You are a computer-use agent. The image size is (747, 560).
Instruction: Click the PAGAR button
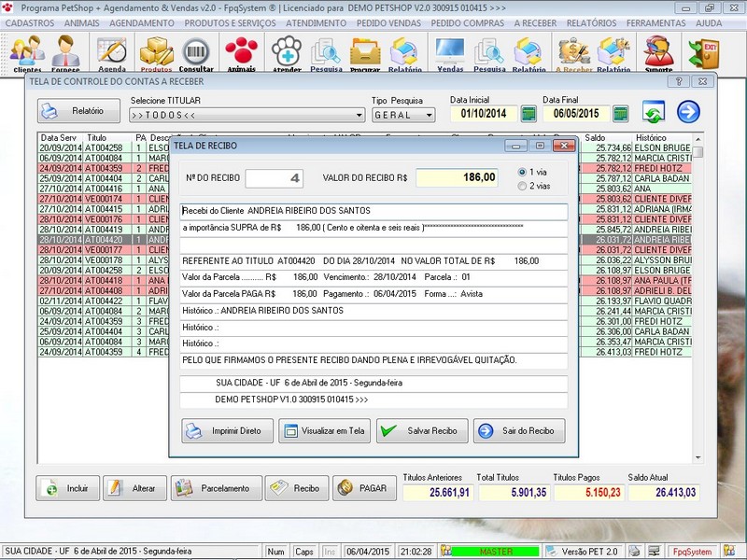click(364, 488)
